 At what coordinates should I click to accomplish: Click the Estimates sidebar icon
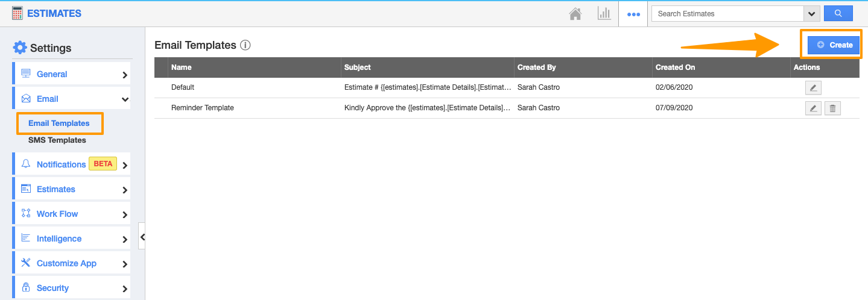tap(26, 189)
